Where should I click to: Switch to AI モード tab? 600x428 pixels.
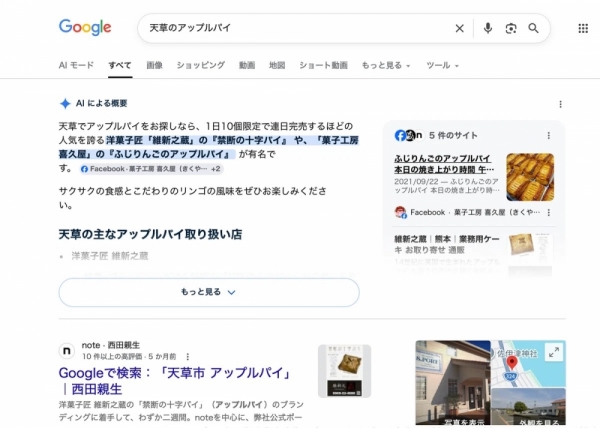[x=76, y=65]
